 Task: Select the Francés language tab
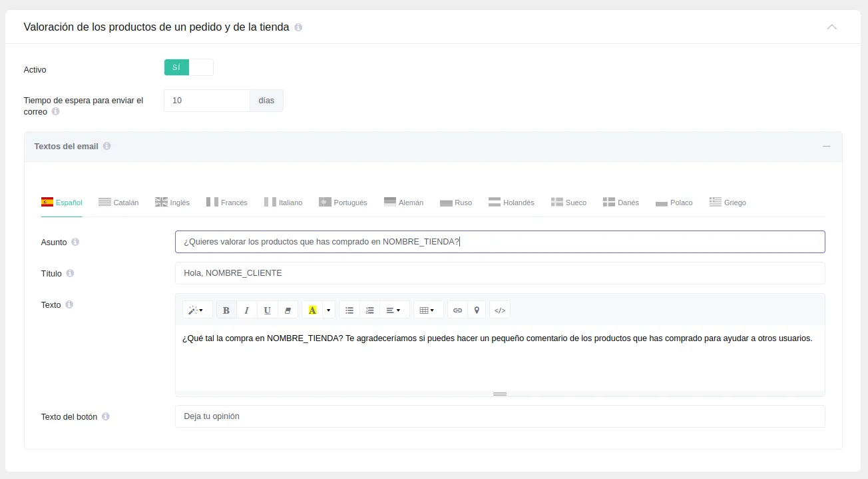coord(227,203)
